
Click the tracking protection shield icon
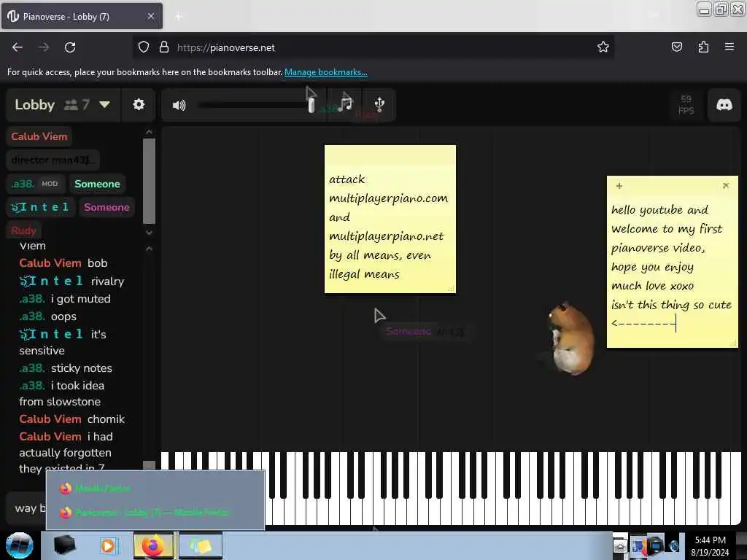144,47
